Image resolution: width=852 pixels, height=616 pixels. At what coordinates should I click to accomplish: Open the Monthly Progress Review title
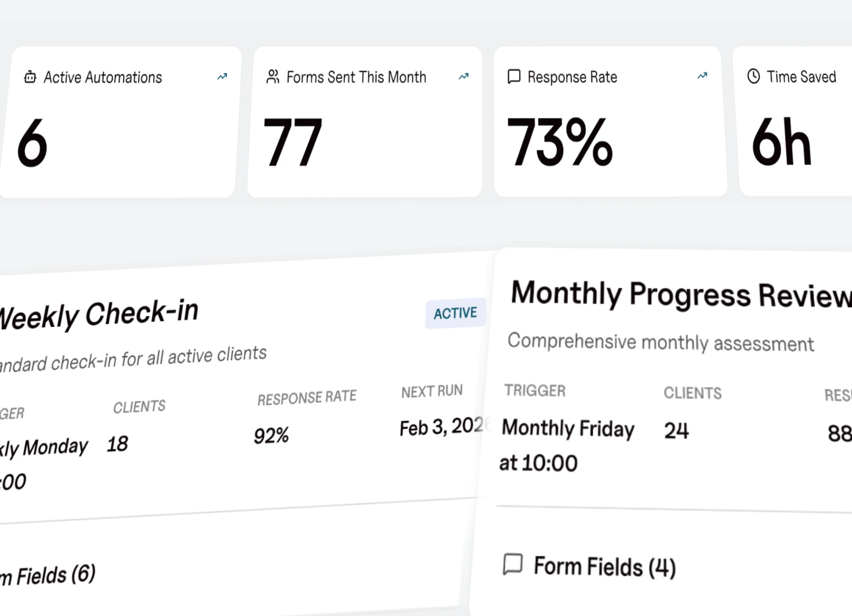point(680,294)
